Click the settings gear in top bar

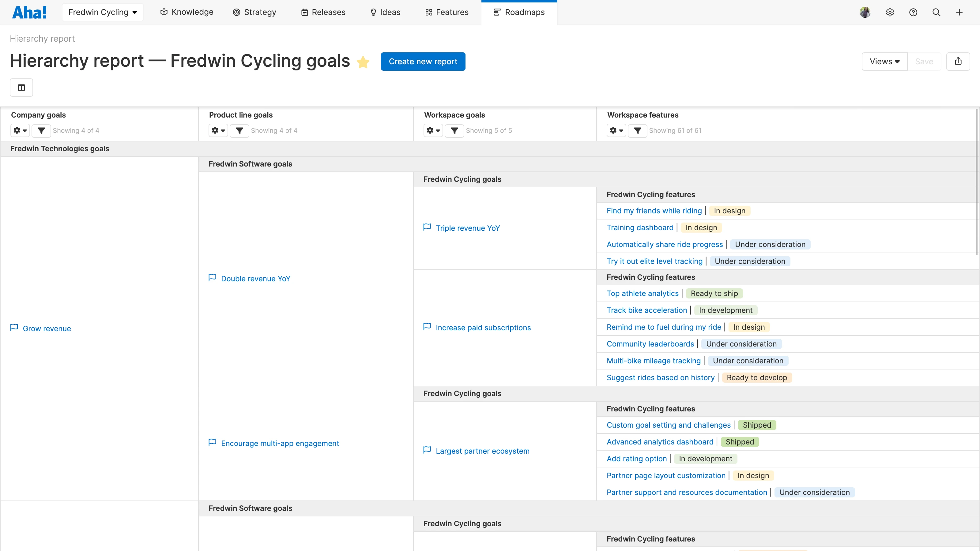pyautogui.click(x=890, y=12)
